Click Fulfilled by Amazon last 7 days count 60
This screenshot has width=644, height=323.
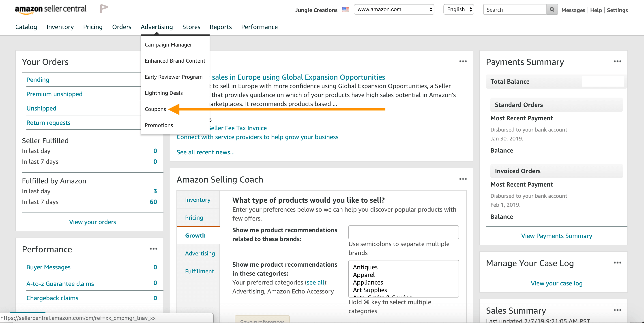pos(153,202)
